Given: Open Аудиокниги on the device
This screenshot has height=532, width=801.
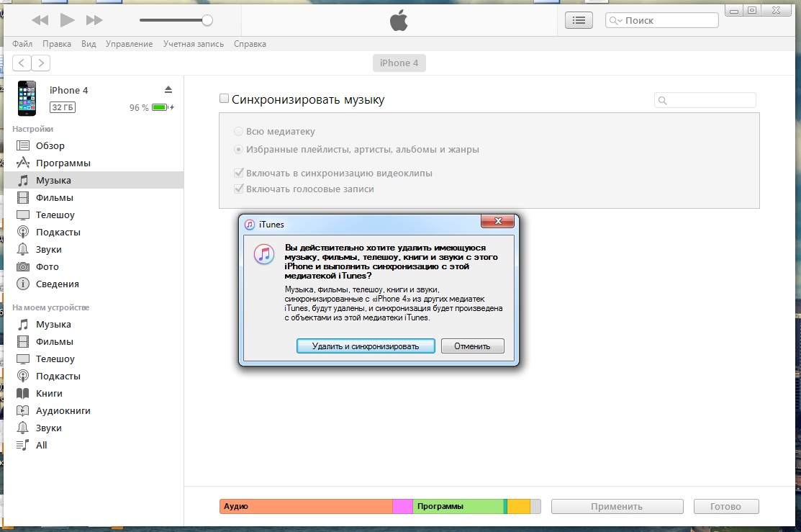Looking at the screenshot, I should pyautogui.click(x=94, y=411).
